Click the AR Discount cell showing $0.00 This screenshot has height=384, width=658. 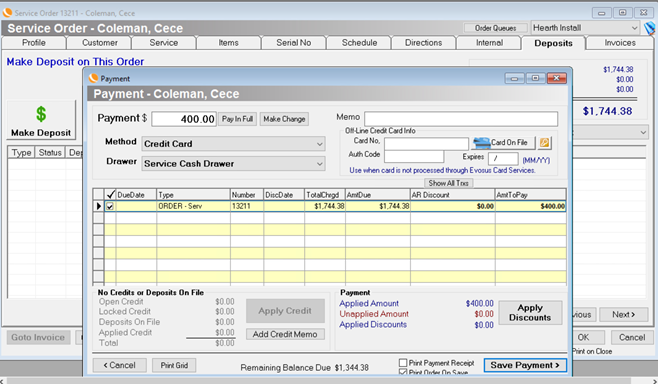point(452,206)
